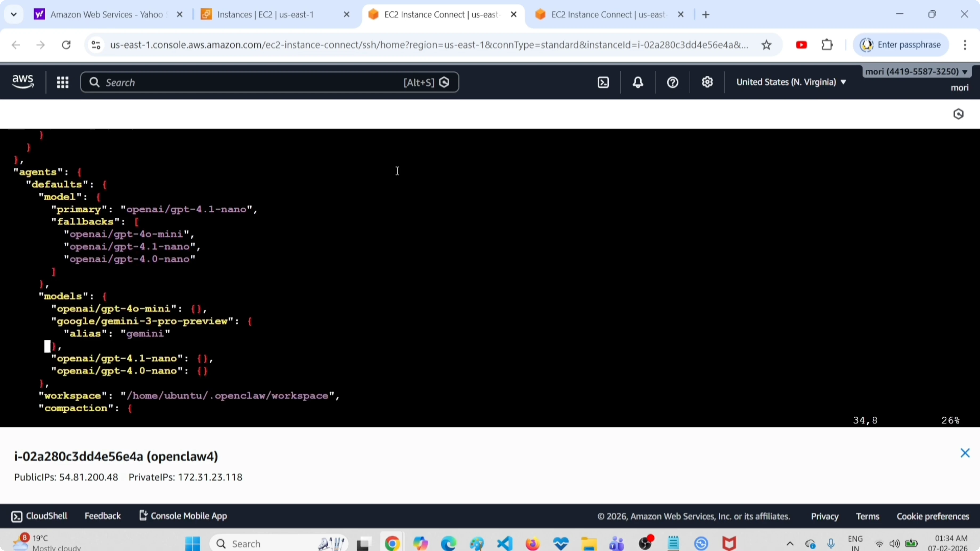Viewport: 980px width, 551px height.
Task: Switch to the Amazon Web Services Yahoo tab
Action: [x=107, y=14]
